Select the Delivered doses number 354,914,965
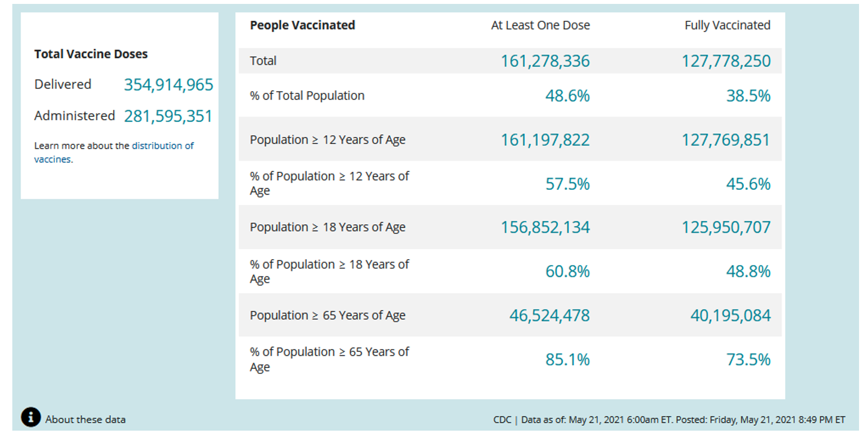This screenshot has width=868, height=441. click(169, 85)
